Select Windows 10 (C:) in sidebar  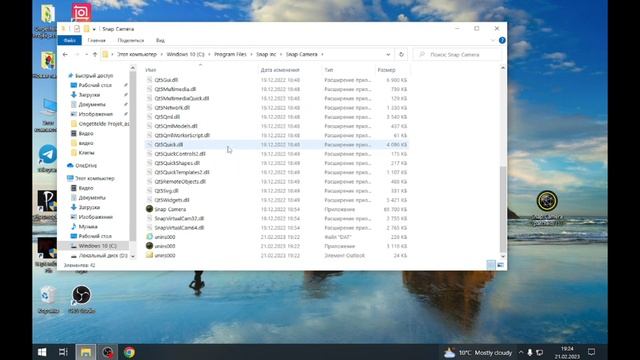click(97, 246)
